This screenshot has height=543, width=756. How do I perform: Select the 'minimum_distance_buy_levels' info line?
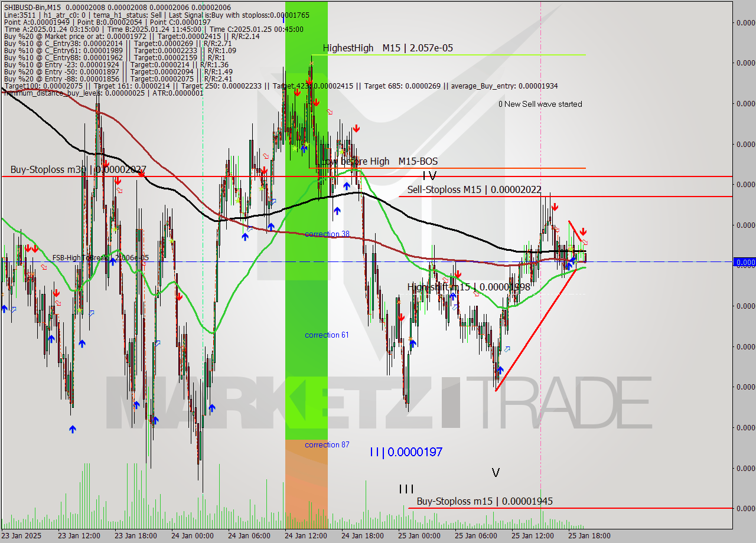[x=103, y=93]
